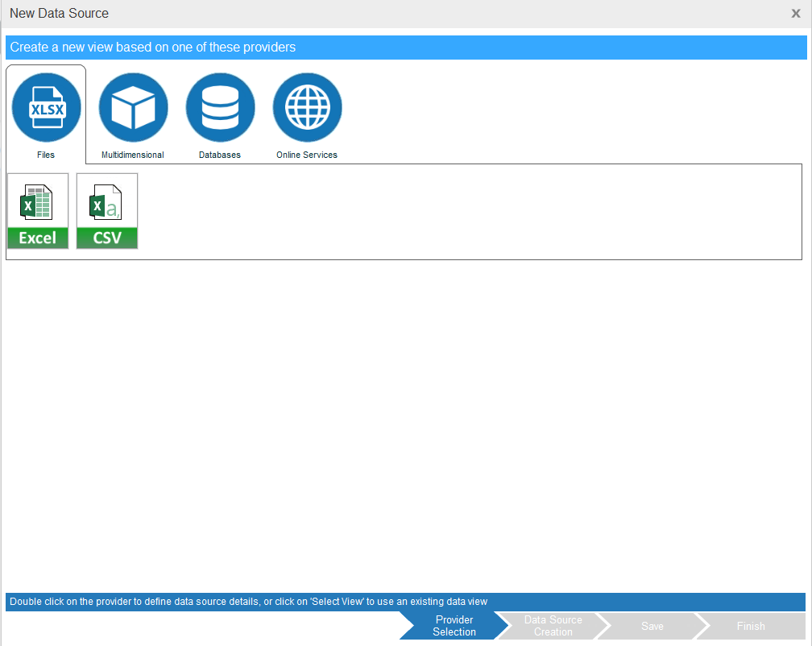
Task: Close the New Data Source dialog
Action: point(796,14)
